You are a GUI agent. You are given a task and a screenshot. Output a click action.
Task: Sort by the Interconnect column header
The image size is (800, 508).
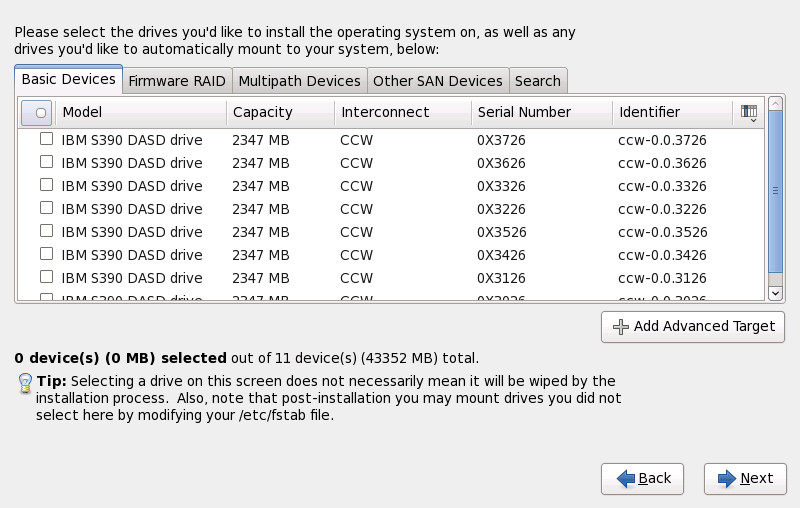tap(401, 113)
